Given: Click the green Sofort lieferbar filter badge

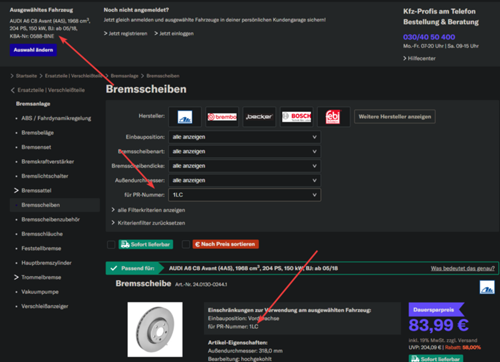Looking at the screenshot, I should point(146,244).
